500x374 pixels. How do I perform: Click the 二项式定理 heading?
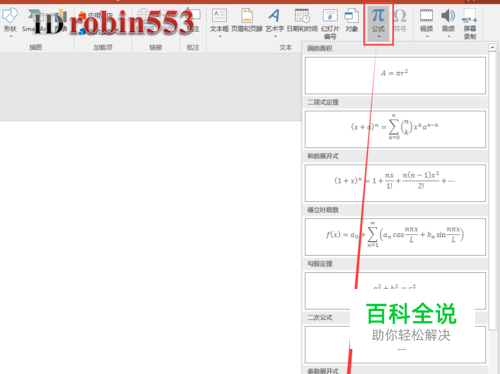323,102
